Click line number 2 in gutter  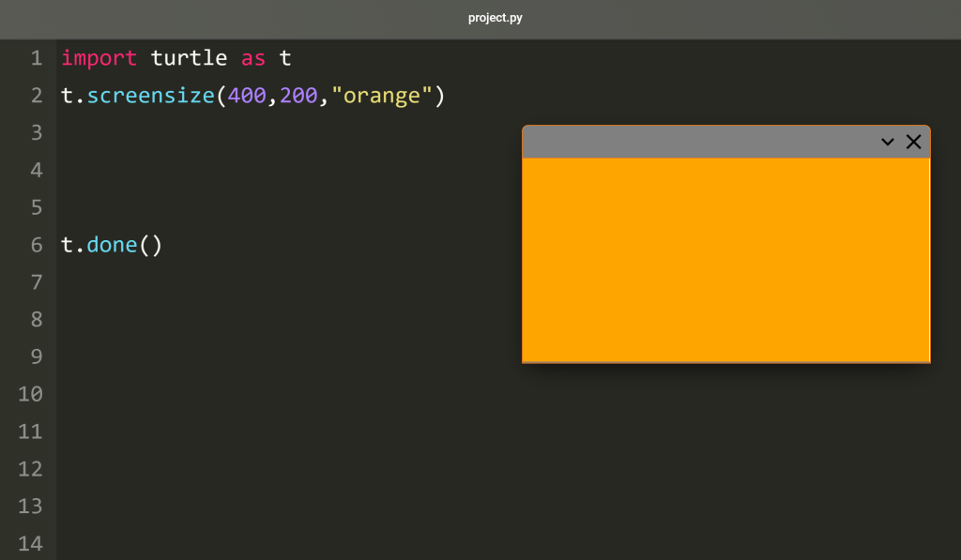pyautogui.click(x=37, y=96)
